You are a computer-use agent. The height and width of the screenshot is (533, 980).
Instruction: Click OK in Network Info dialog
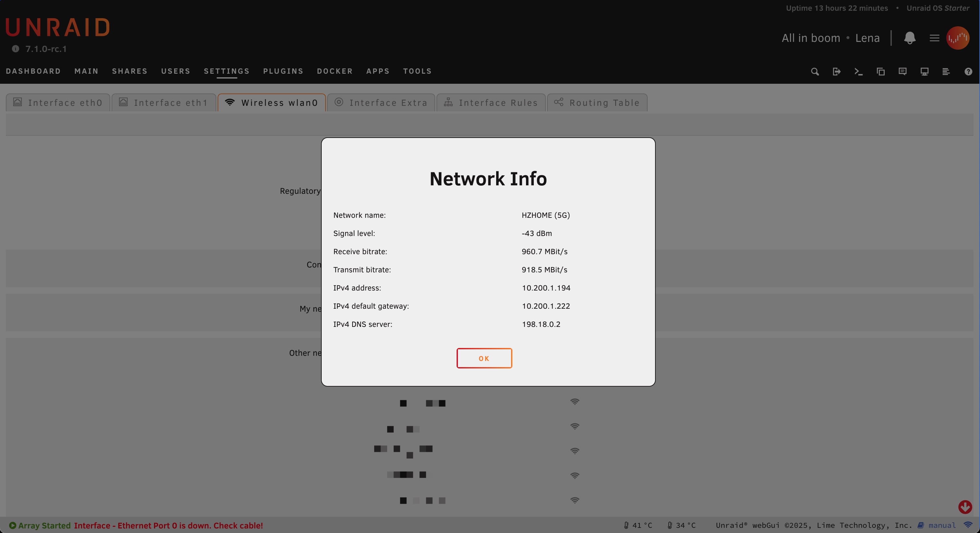(484, 358)
